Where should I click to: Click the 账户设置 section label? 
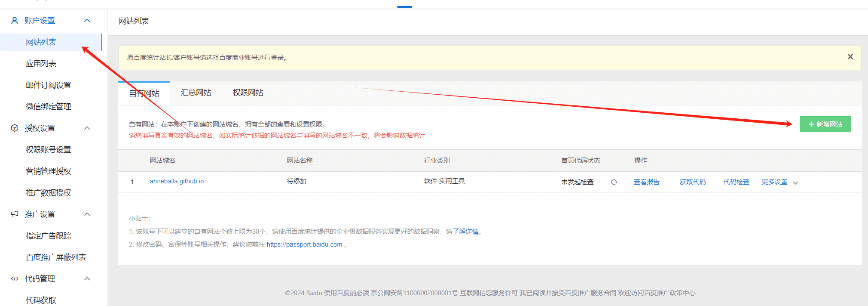click(40, 21)
